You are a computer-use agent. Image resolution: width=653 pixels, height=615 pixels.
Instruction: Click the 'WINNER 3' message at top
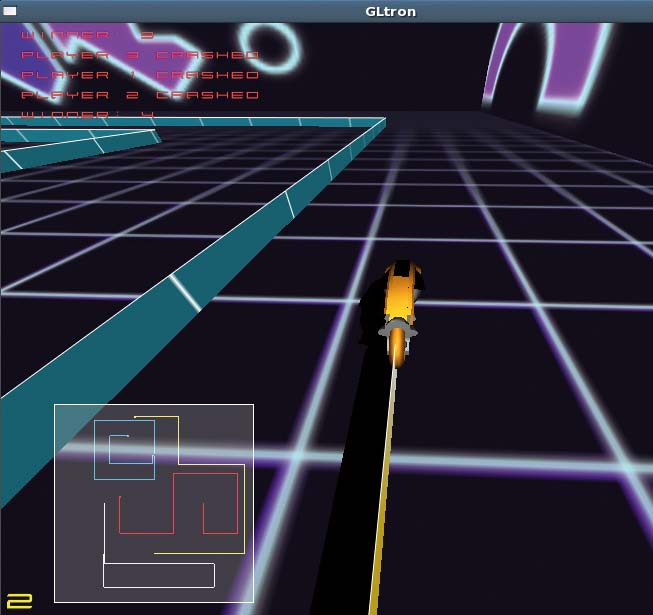click(87, 35)
